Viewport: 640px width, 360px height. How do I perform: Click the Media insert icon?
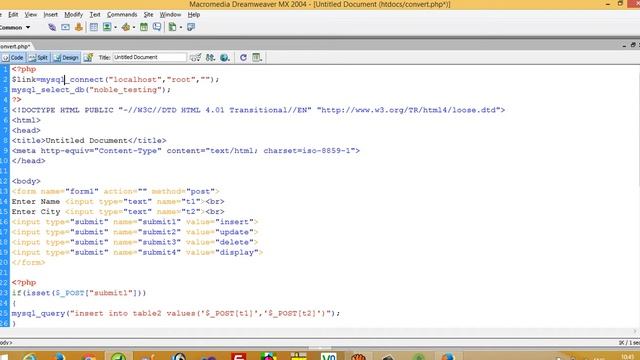point(126,27)
